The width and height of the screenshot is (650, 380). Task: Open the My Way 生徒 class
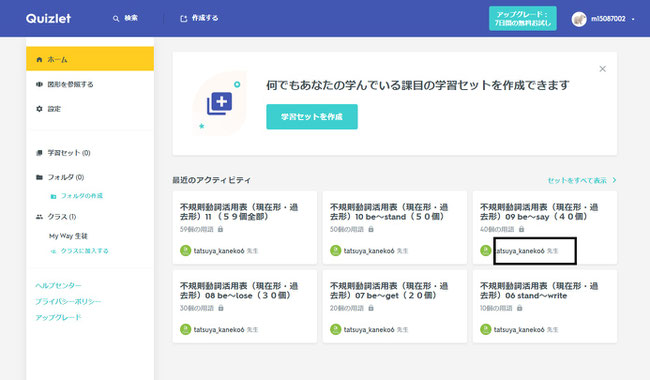(68, 236)
